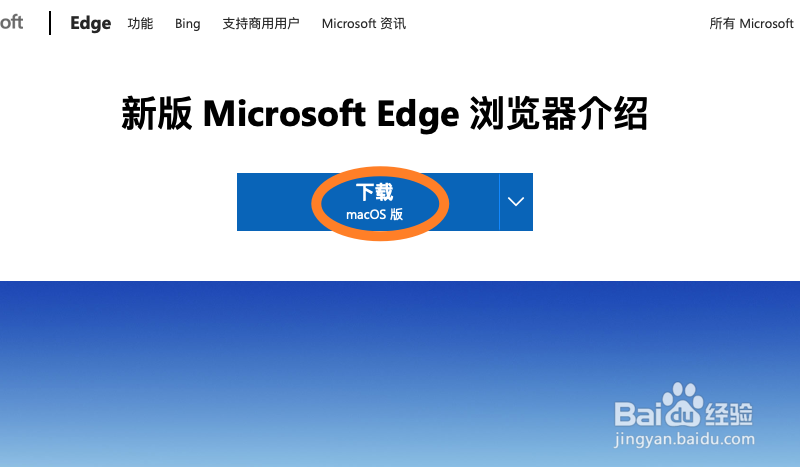Click the bold Edge brand link
The image size is (800, 467).
click(90, 23)
